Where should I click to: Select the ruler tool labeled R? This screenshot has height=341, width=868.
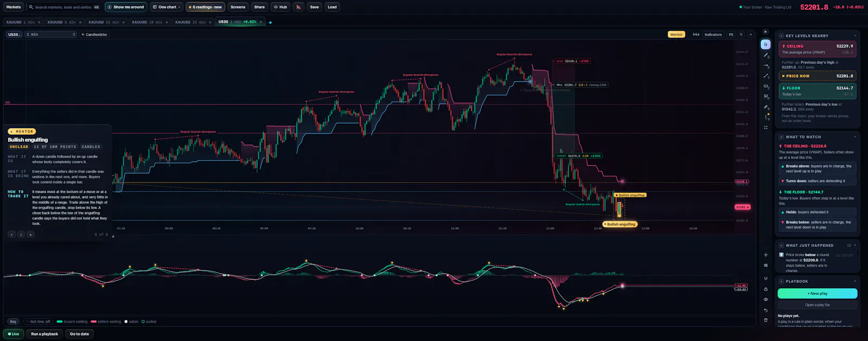[765, 107]
